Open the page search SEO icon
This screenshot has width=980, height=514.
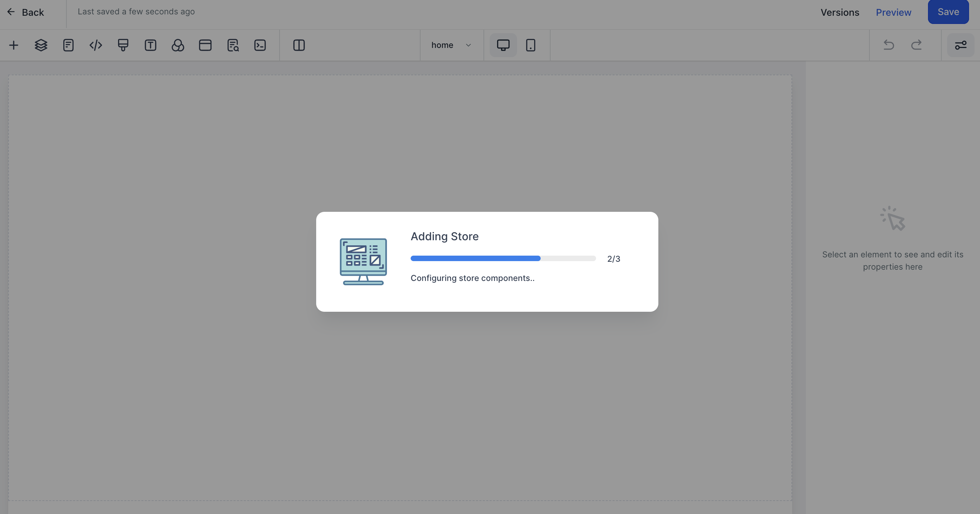point(233,45)
